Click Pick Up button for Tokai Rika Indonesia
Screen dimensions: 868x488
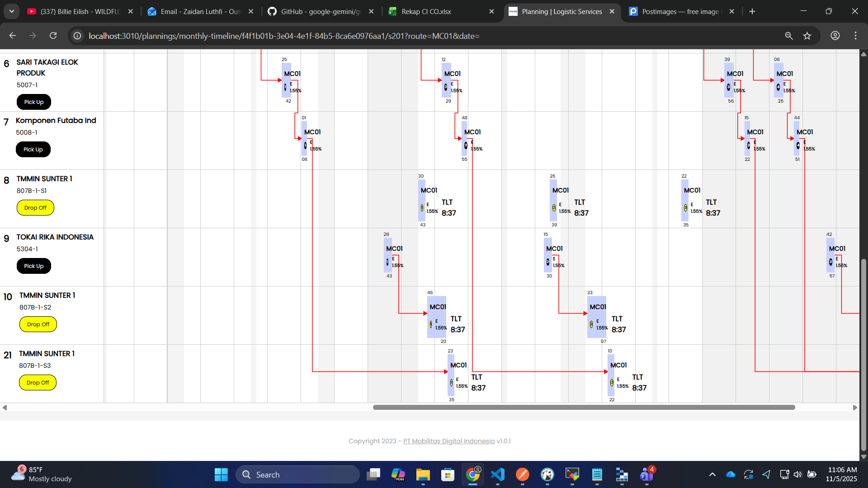click(34, 266)
